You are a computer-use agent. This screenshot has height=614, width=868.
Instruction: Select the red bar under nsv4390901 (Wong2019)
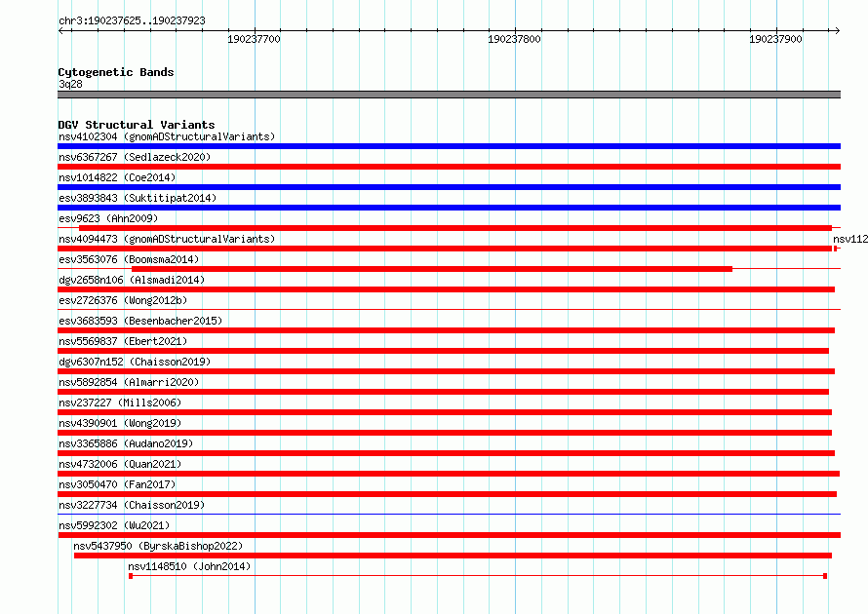point(445,433)
